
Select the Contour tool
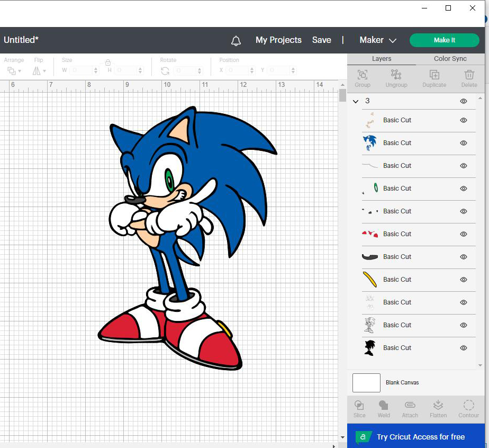coord(468,409)
